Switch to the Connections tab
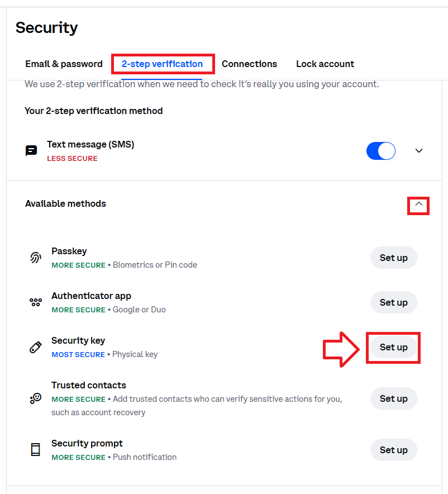 click(x=249, y=64)
